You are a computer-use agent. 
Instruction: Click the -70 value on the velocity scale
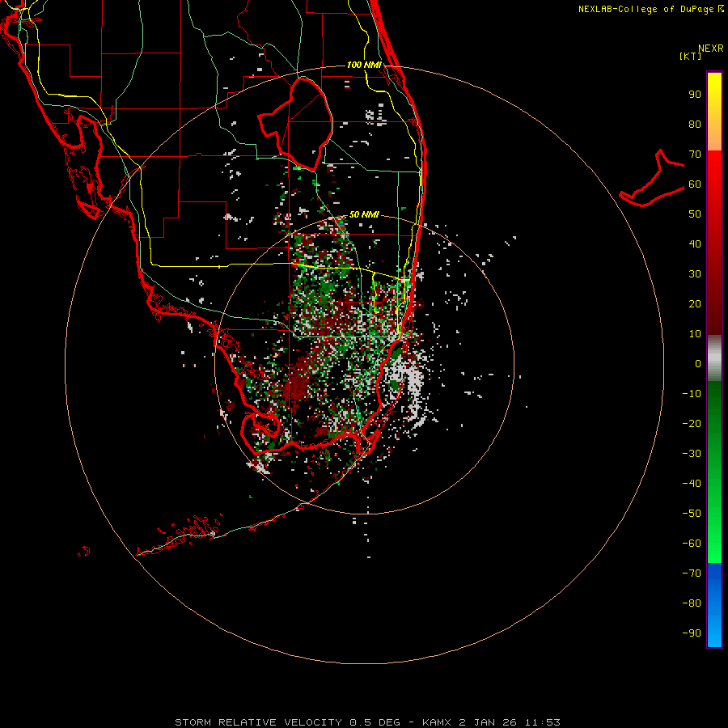(x=692, y=574)
